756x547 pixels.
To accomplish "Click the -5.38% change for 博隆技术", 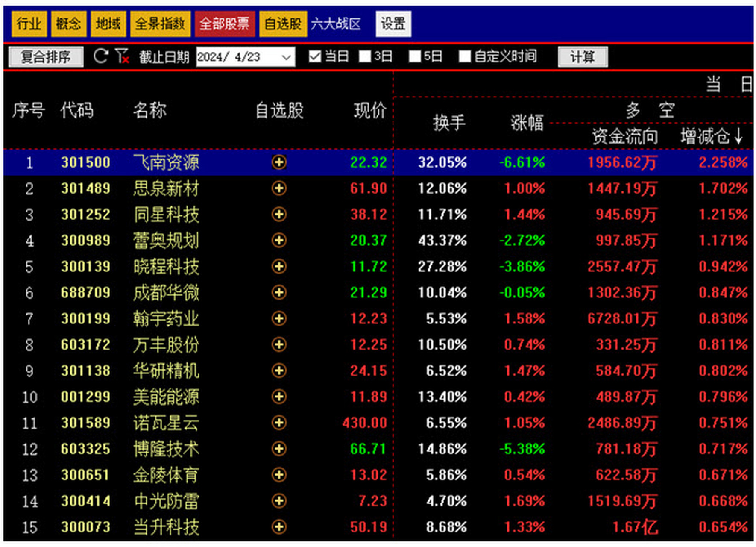I will coord(522,449).
